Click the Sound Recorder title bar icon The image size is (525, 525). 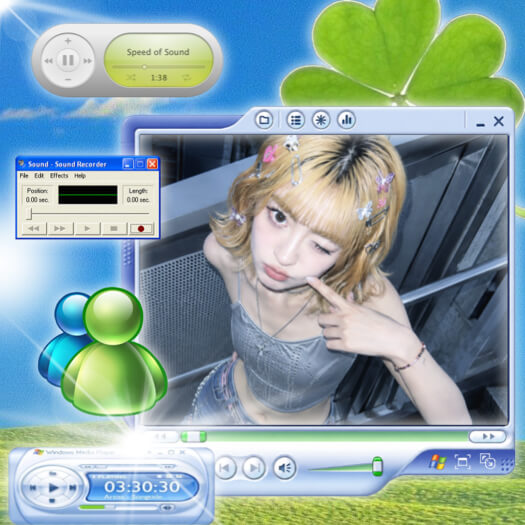(x=22, y=164)
